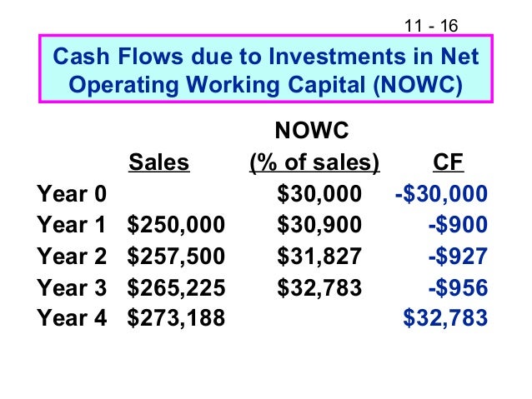Click the NOWC value $31,827

(319, 257)
